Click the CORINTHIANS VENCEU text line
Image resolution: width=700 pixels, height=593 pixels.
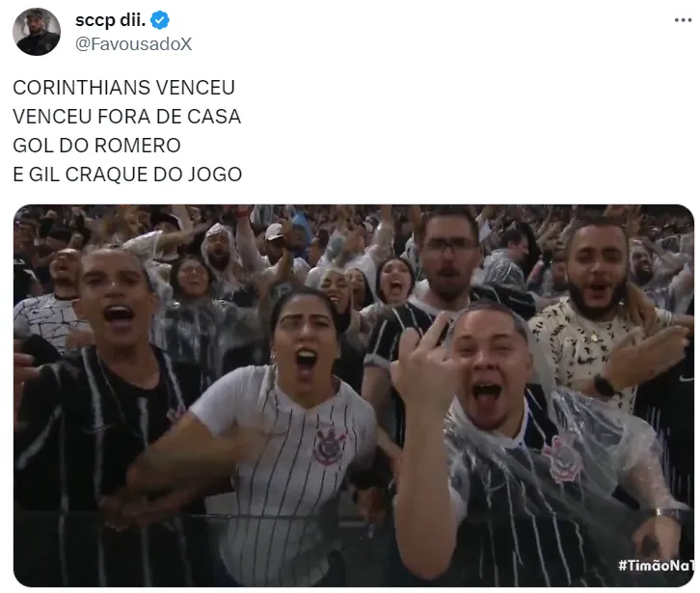[123, 88]
